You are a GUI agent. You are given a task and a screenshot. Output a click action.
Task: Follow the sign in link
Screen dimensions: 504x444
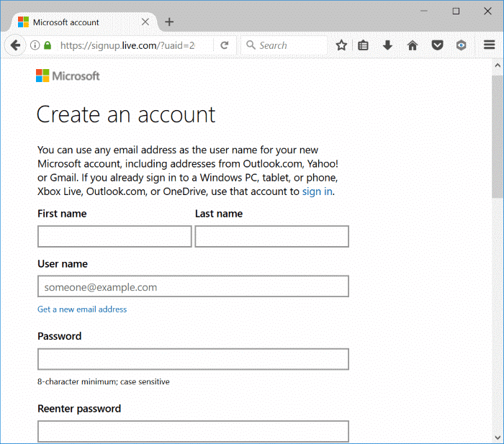pos(317,191)
